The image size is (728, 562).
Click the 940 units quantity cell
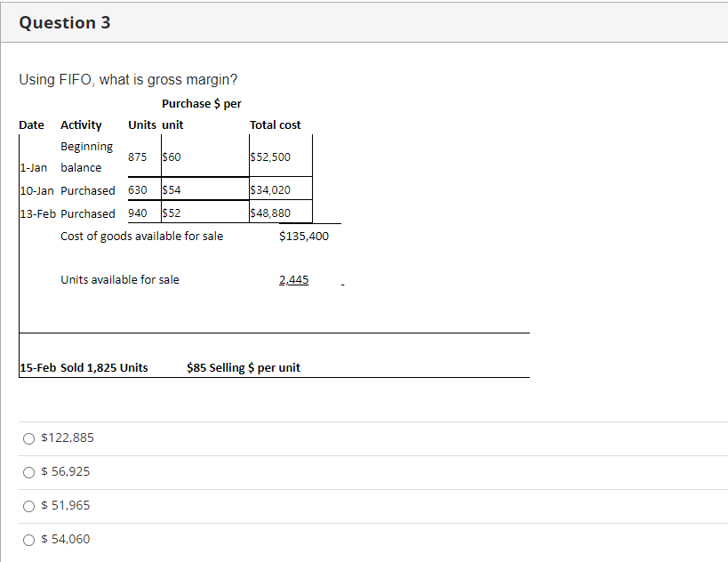(139, 213)
